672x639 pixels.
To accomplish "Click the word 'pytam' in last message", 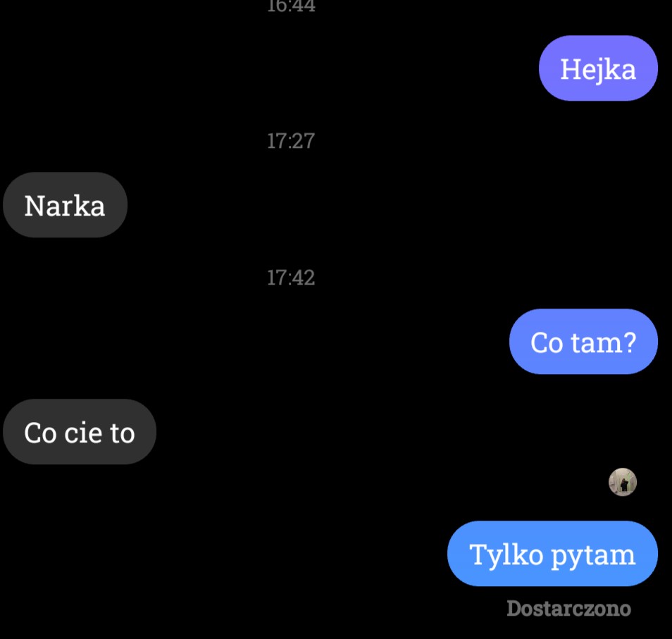I will 593,557.
